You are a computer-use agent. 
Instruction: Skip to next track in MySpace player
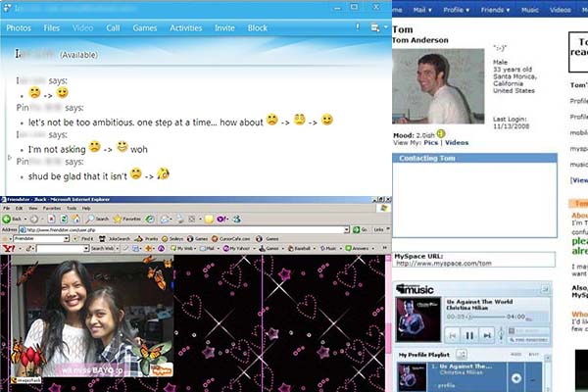tap(487, 335)
